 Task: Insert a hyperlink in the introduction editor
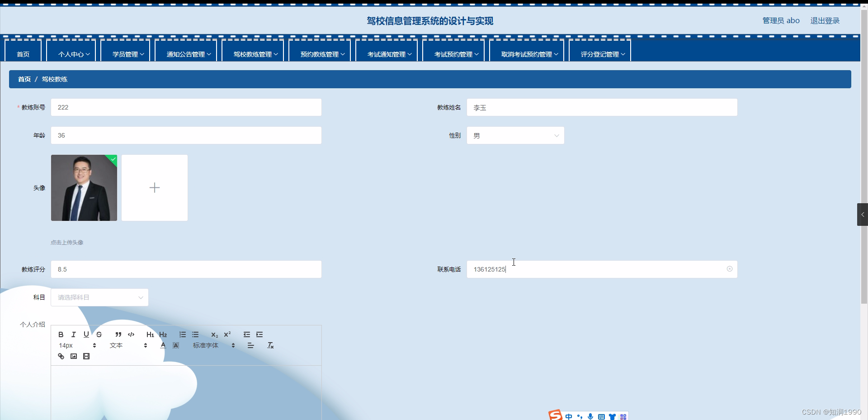[x=61, y=356]
